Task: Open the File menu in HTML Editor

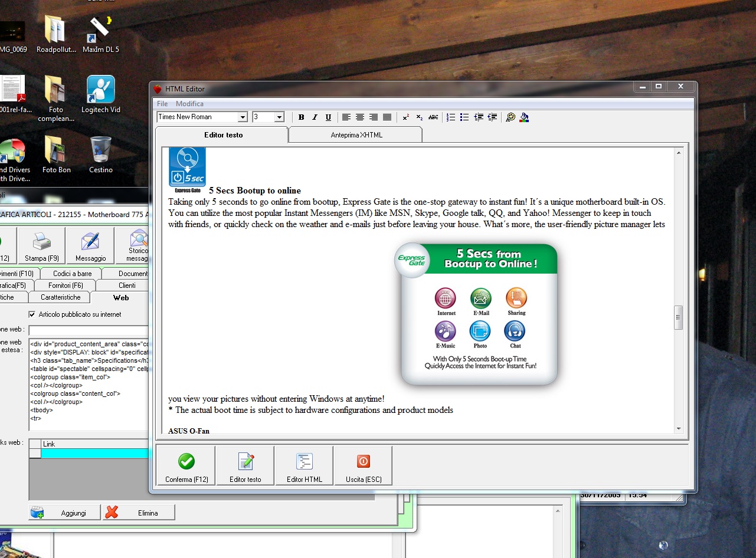Action: (162, 104)
